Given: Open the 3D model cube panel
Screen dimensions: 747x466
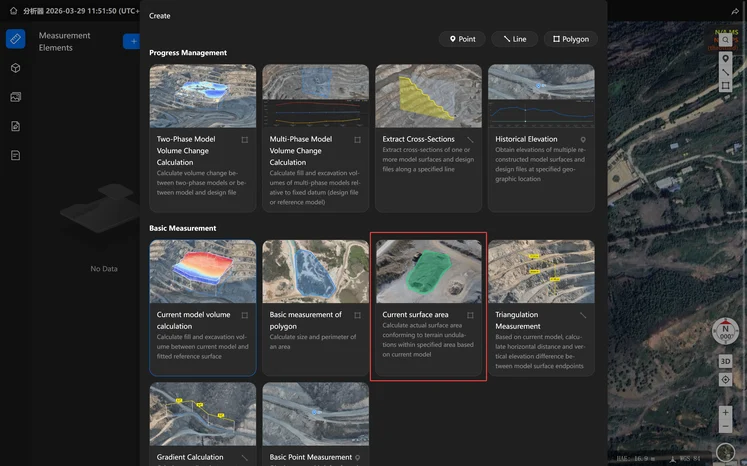Looking at the screenshot, I should coord(15,68).
